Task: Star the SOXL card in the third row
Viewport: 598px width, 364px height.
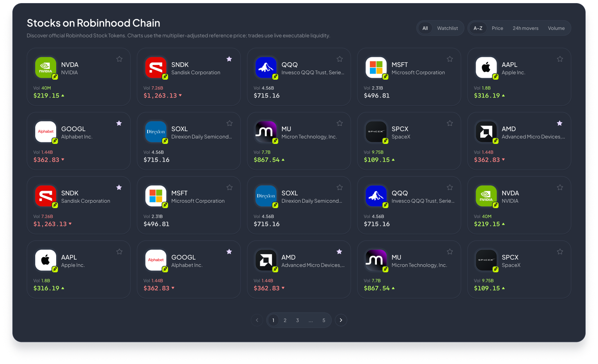Action: [340, 188]
